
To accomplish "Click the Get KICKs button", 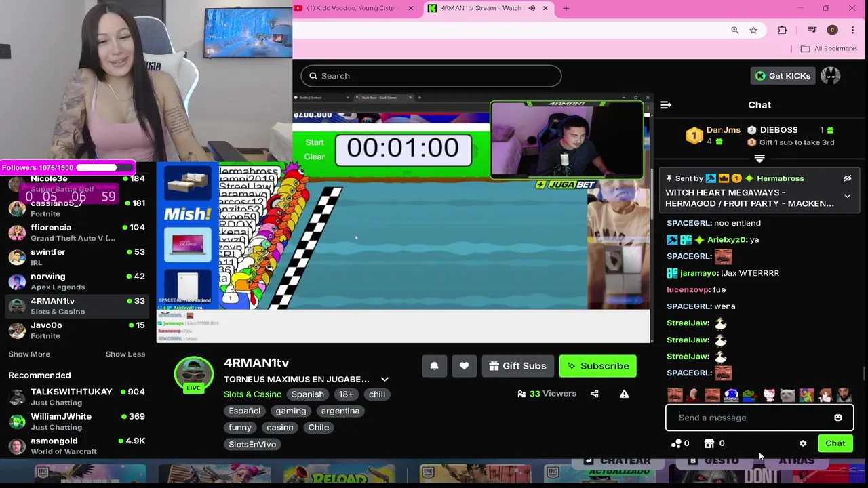I will 783,76.
